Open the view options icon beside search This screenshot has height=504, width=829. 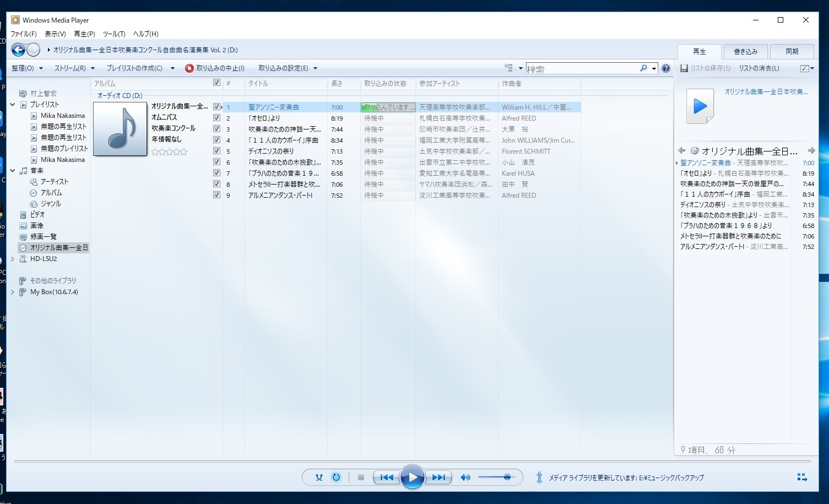(x=508, y=68)
